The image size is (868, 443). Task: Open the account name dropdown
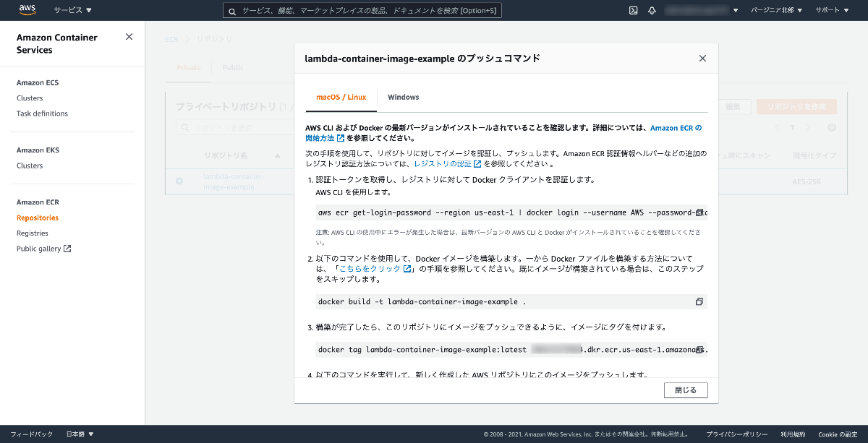pos(702,10)
